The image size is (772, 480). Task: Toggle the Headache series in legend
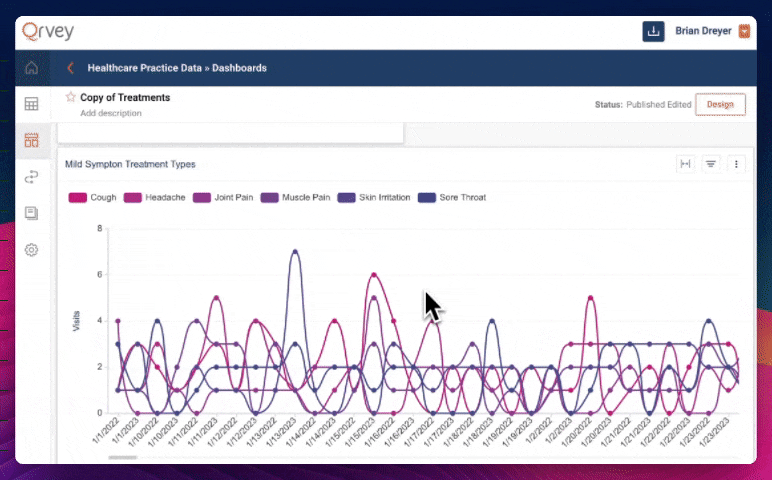point(156,197)
